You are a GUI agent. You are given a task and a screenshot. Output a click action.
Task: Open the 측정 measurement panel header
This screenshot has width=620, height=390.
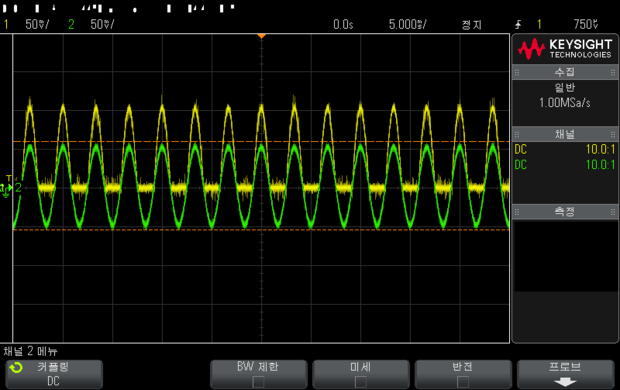[565, 212]
